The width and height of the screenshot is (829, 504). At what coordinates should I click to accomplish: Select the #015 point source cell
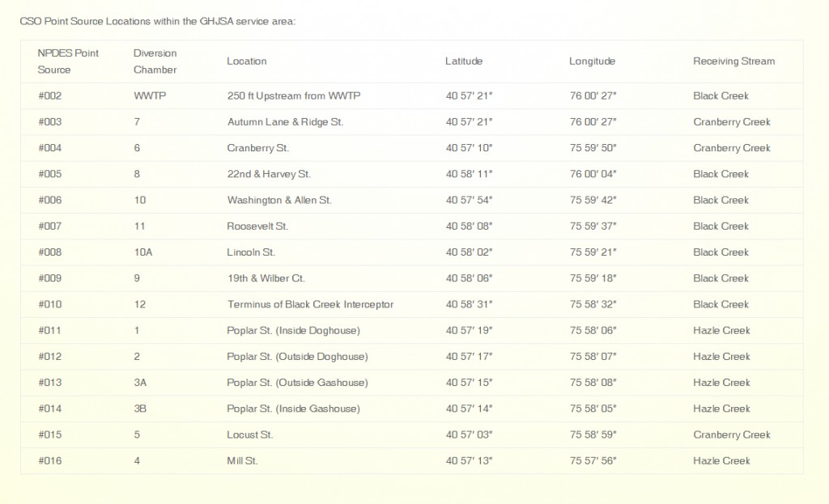point(50,434)
